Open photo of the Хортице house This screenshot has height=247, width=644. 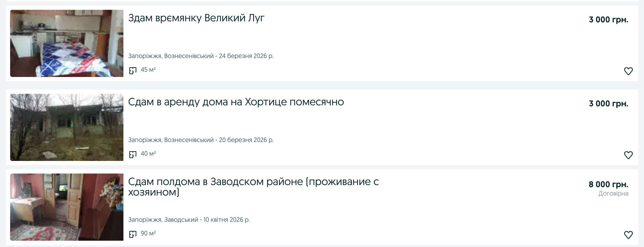point(67,127)
